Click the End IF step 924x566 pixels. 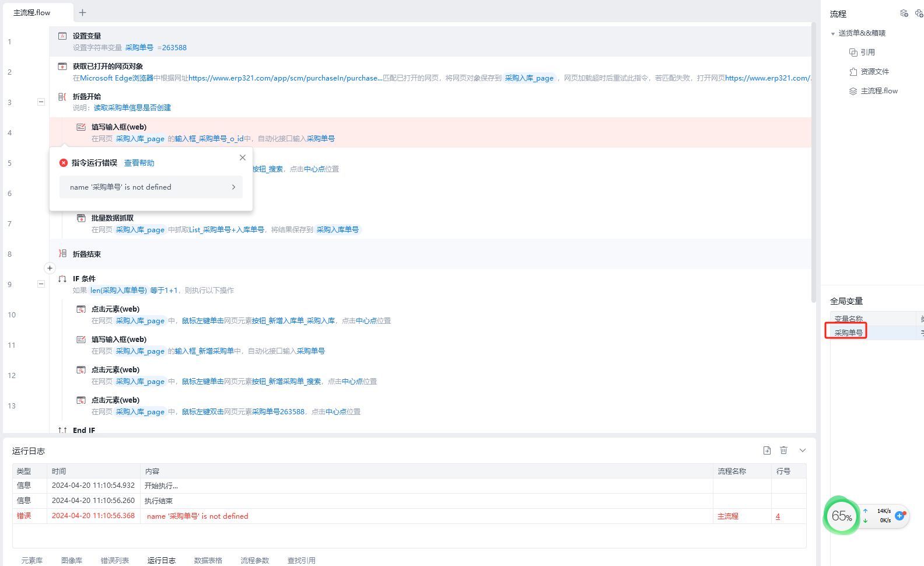[x=84, y=430]
